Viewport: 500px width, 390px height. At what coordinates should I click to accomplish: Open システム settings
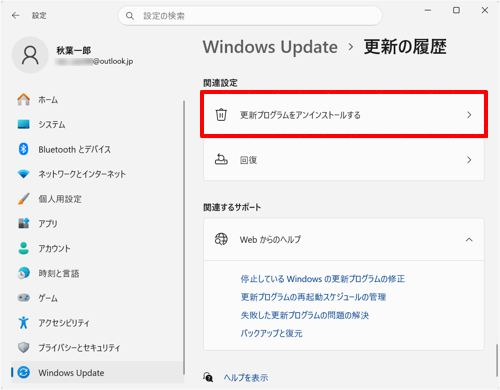(97, 124)
